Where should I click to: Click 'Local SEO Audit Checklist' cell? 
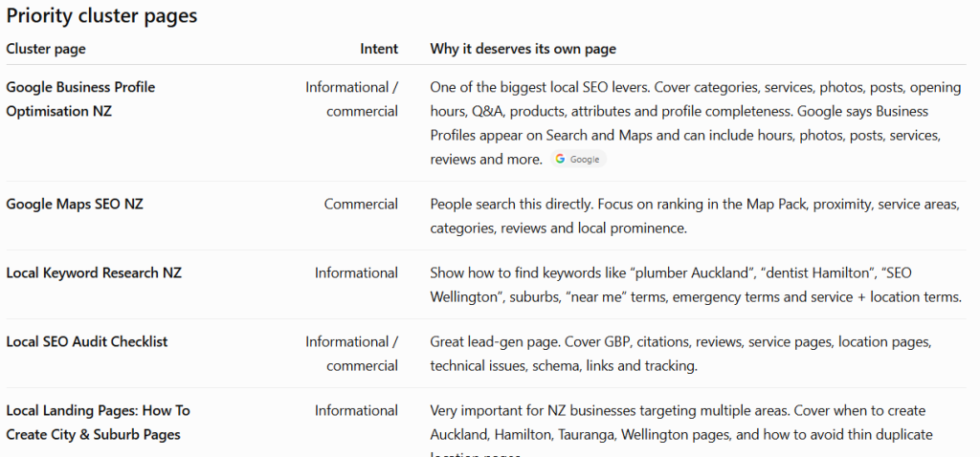point(87,341)
